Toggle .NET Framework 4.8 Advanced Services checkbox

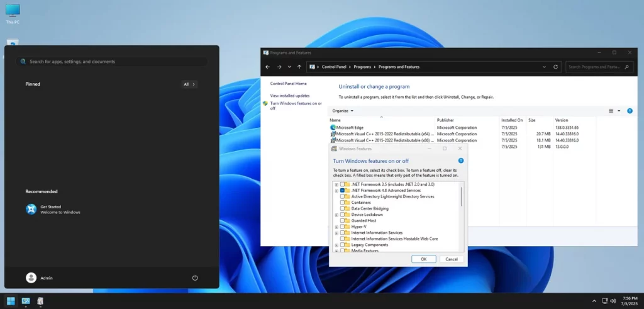pyautogui.click(x=343, y=190)
